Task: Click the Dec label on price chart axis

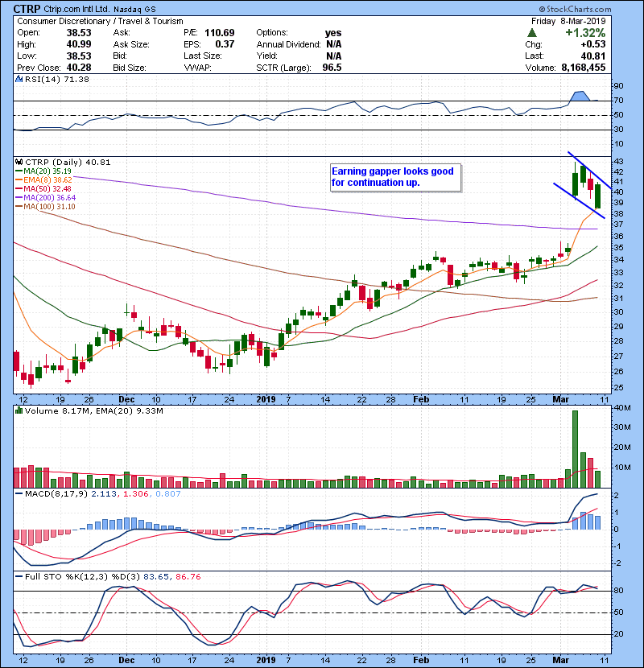Action: (126, 399)
